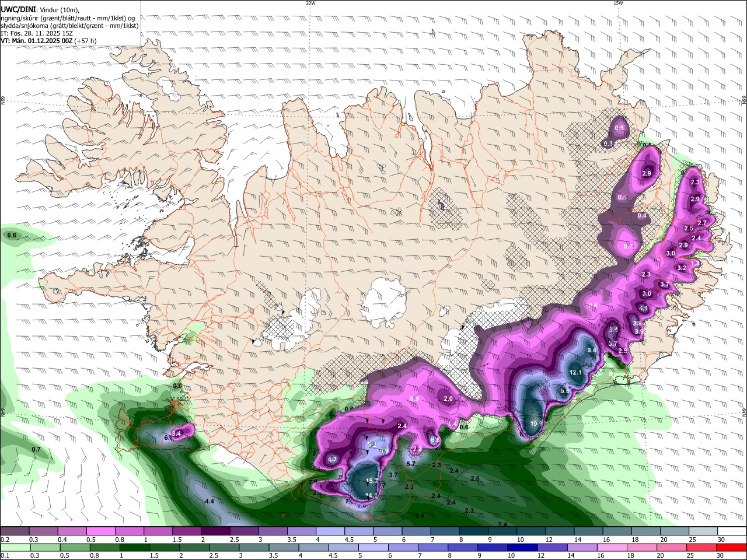This screenshot has width=747, height=560.
Task: Click the 2.6 rain value on the map
Action: [474, 478]
